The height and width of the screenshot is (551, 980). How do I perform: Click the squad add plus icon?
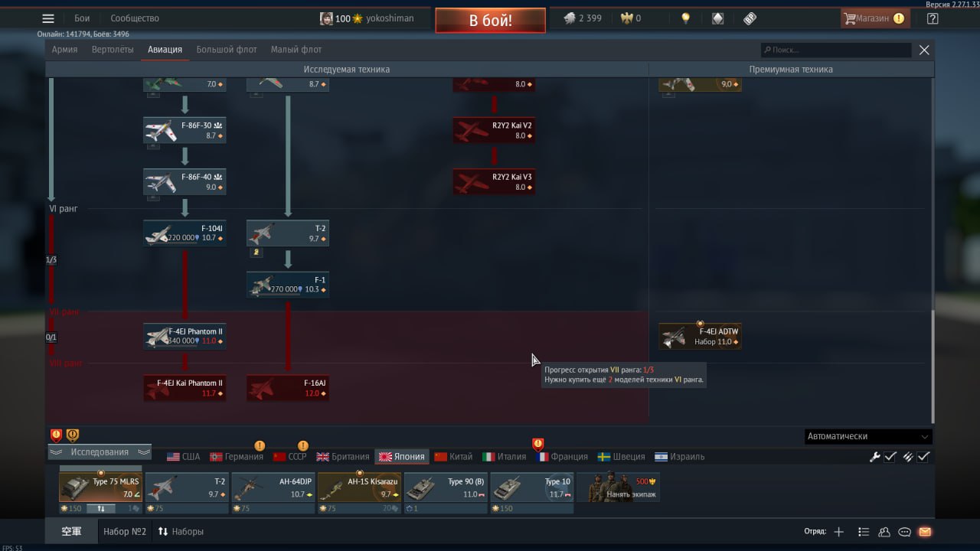point(838,532)
